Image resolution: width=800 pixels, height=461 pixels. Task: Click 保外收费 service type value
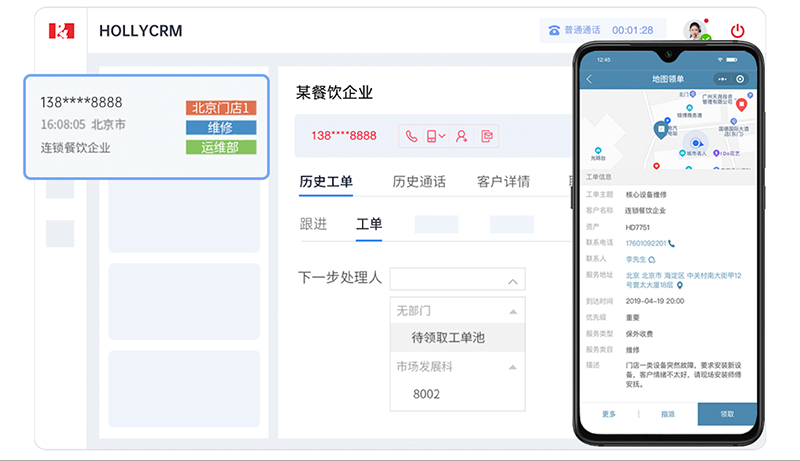point(639,334)
